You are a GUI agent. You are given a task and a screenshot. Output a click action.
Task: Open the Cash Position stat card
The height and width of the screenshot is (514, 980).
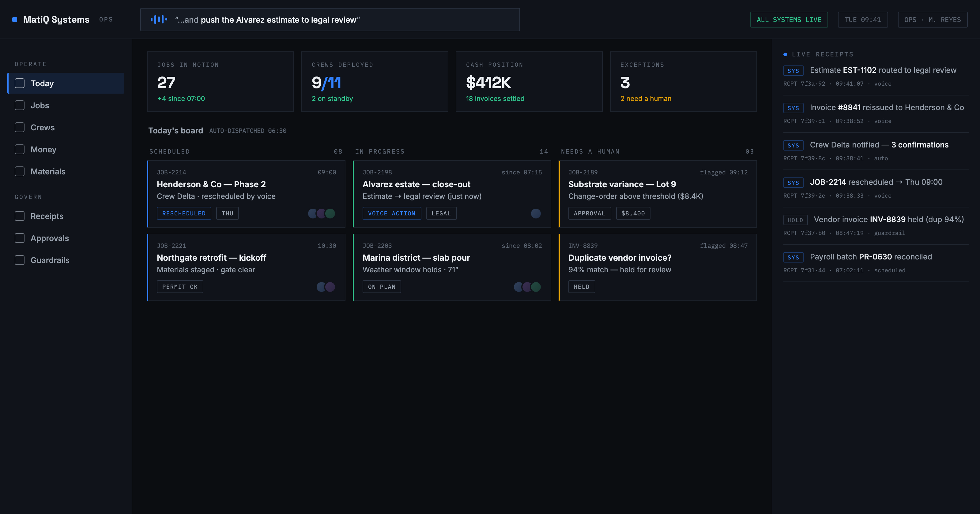529,82
